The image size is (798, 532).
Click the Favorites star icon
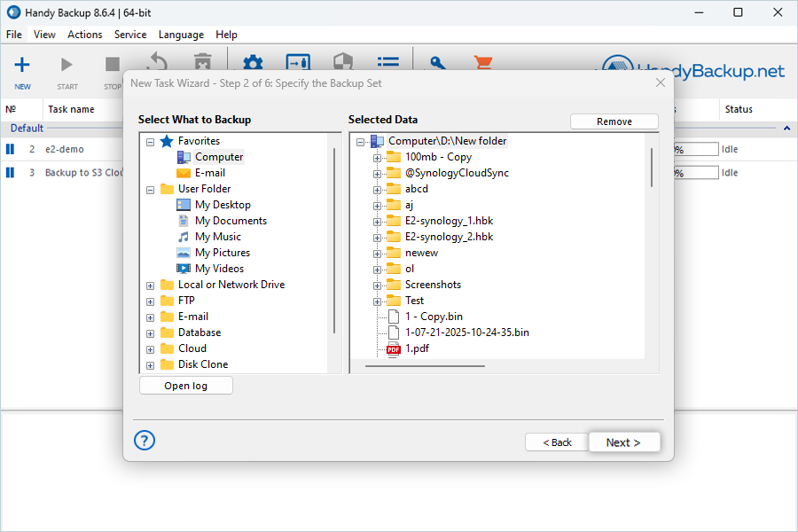167,141
